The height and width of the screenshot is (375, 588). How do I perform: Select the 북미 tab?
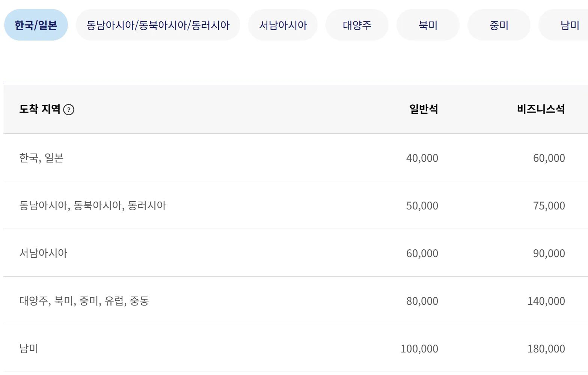428,25
